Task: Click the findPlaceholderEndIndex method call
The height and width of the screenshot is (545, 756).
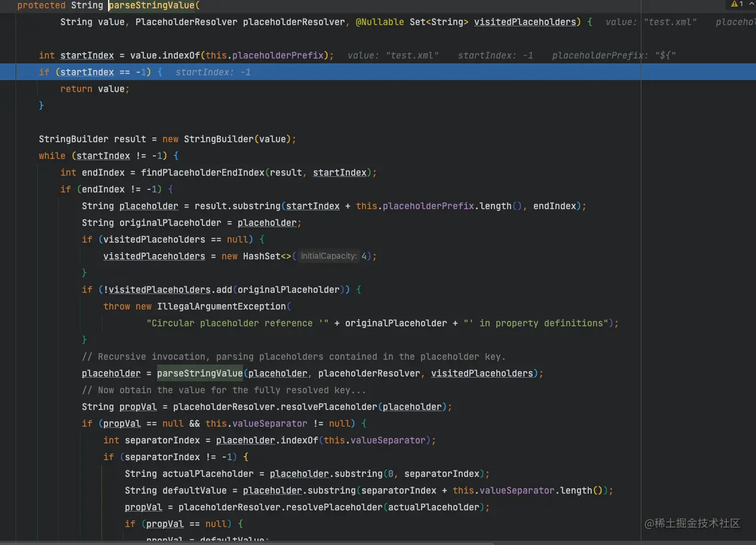Action: coord(202,172)
